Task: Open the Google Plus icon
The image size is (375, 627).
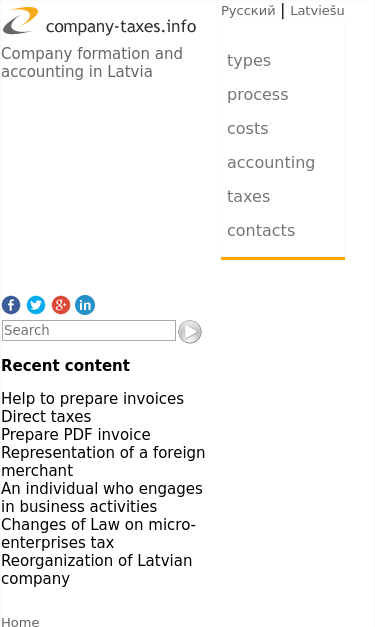Action: tap(61, 305)
